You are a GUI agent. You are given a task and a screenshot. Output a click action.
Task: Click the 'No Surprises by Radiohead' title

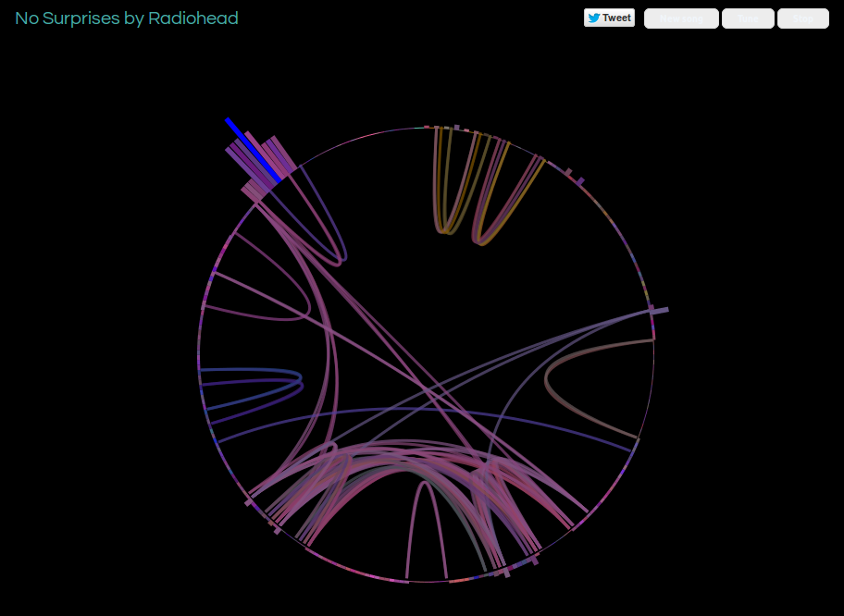click(127, 18)
